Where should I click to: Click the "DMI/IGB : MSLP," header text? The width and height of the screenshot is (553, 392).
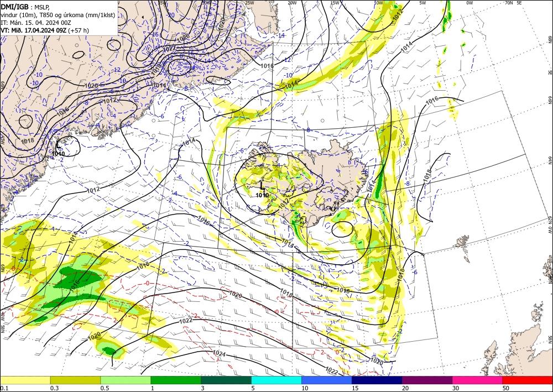click(25, 6)
